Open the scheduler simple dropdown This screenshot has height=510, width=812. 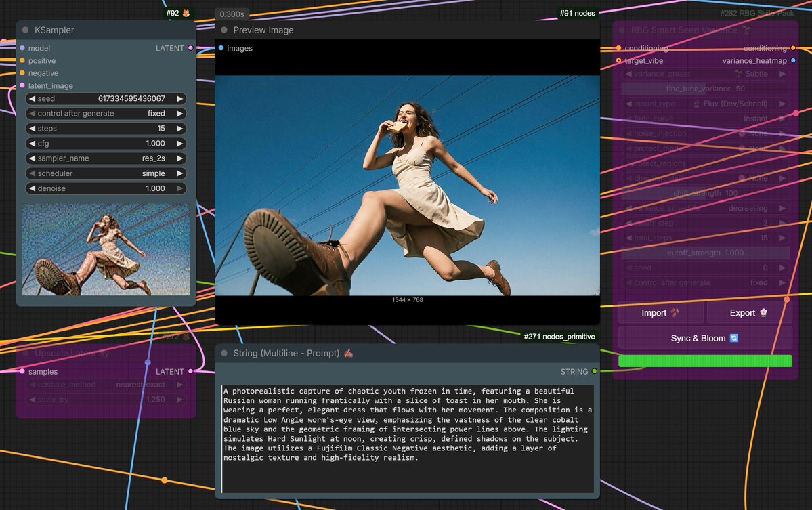click(x=106, y=173)
